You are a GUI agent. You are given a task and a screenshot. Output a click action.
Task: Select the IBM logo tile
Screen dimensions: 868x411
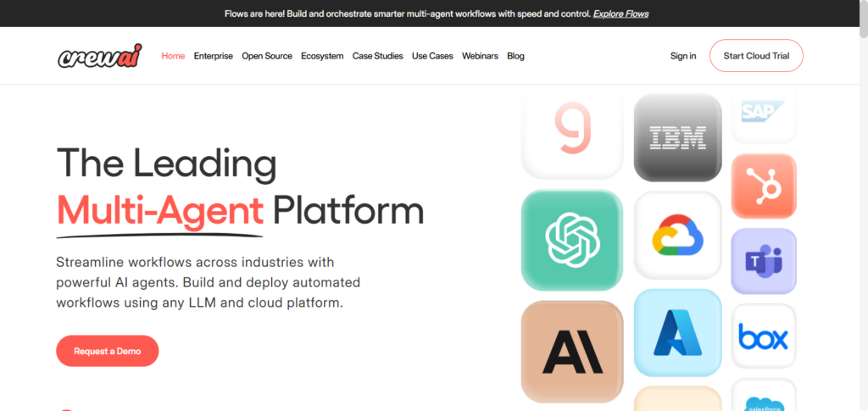pos(677,136)
